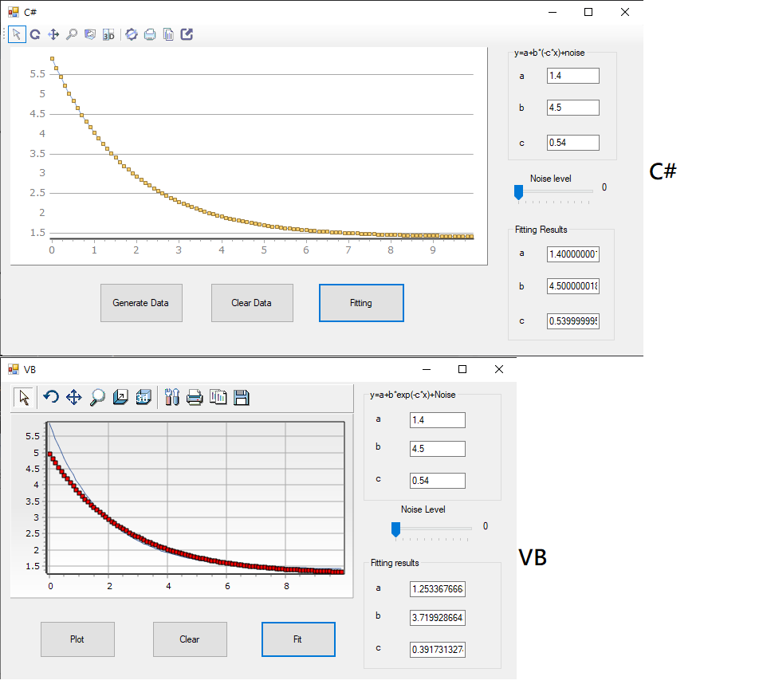
Task: Click the Fitting button in C# window
Action: 361,303
